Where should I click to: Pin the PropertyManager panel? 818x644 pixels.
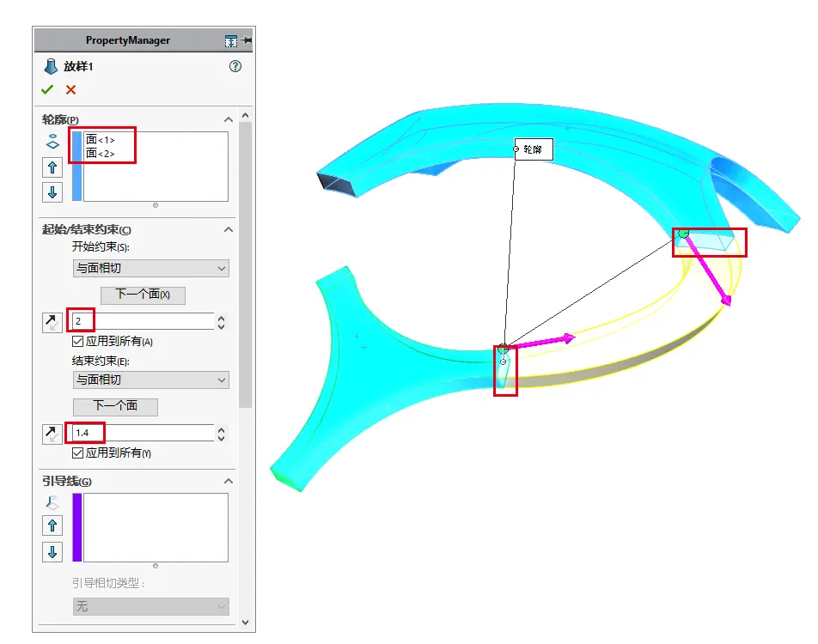pyautogui.click(x=247, y=40)
